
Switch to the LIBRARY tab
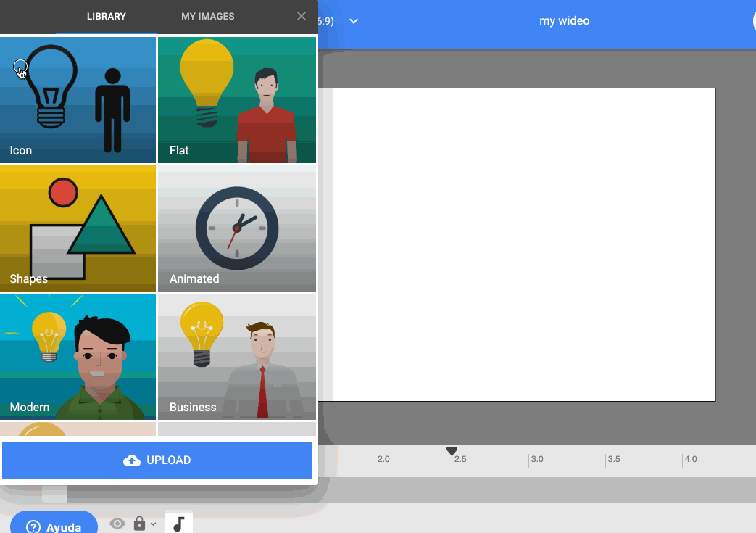tap(106, 17)
